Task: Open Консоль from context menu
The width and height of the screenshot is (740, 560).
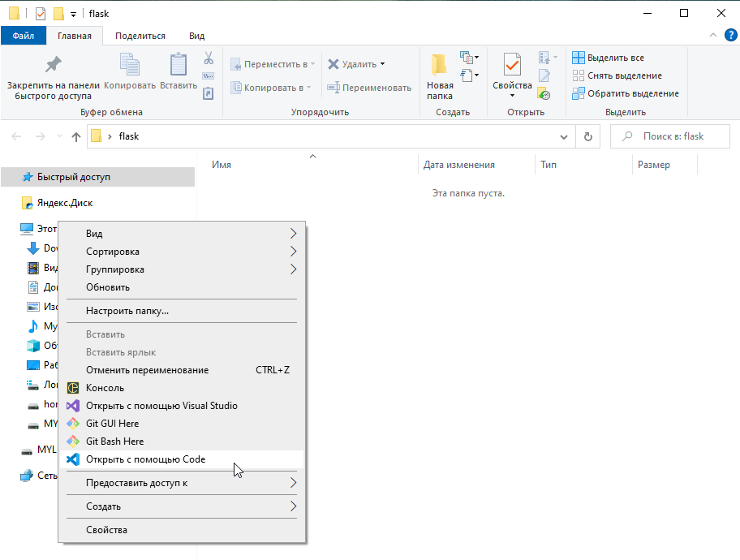Action: [105, 388]
